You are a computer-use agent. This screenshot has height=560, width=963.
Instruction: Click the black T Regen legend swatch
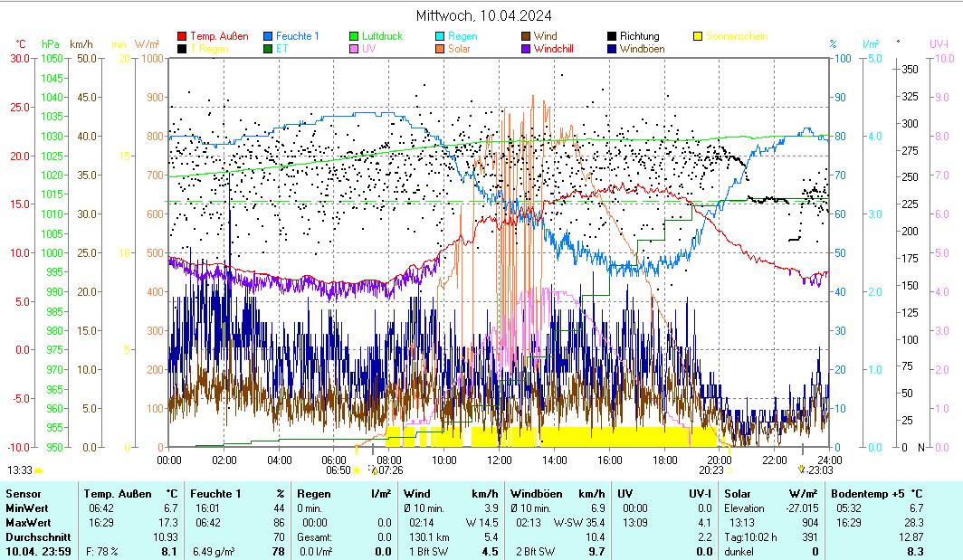(183, 49)
